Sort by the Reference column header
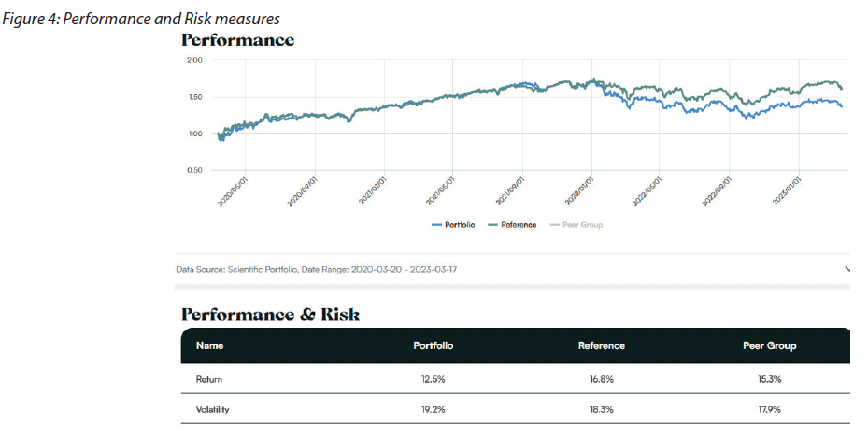The height and width of the screenshot is (435, 868). click(x=602, y=346)
